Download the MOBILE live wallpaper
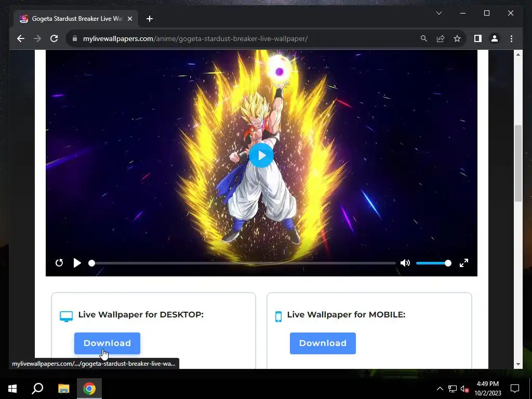 [323, 343]
